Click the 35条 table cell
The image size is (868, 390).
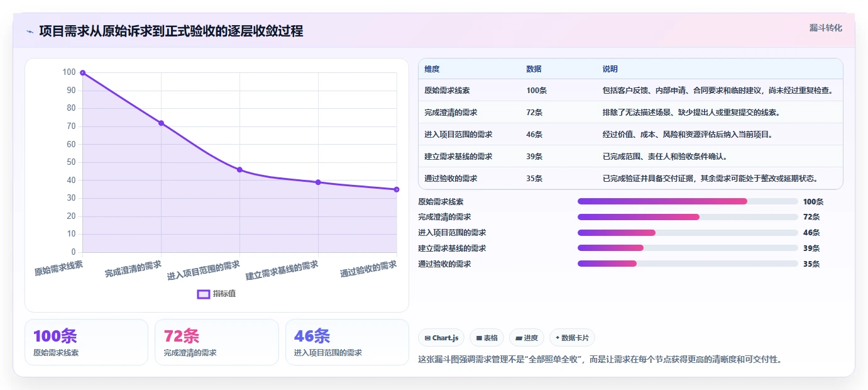click(x=534, y=179)
